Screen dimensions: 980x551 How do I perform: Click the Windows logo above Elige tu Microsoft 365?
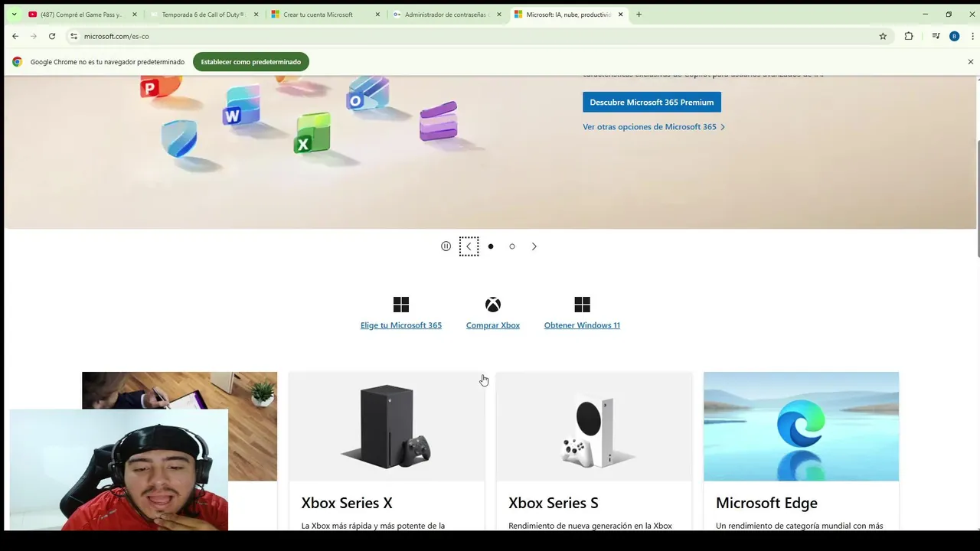tap(401, 305)
